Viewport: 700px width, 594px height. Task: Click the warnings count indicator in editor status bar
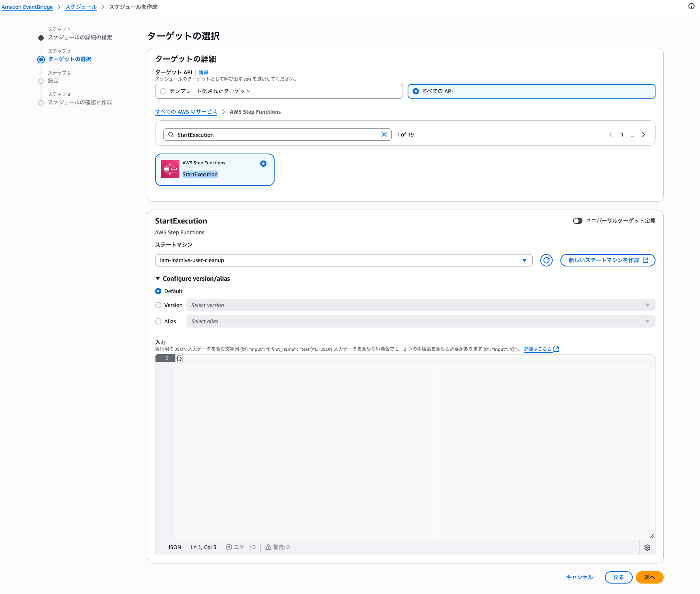277,547
